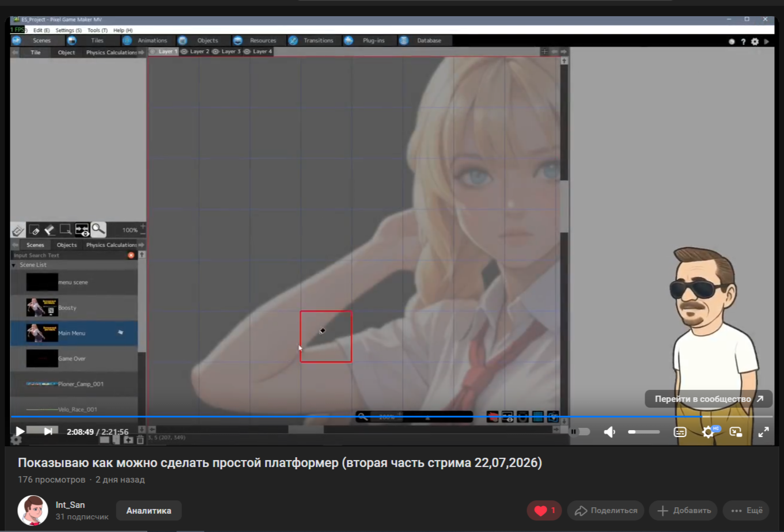Screen dimensions: 784x532
Task: Click the trash delete icon below scene list
Action: click(x=140, y=440)
